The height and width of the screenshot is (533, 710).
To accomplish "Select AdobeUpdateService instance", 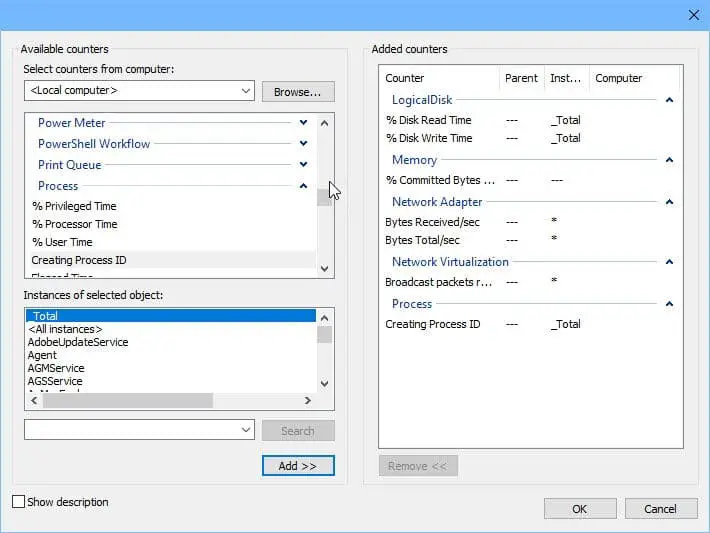I will pyautogui.click(x=171, y=342).
